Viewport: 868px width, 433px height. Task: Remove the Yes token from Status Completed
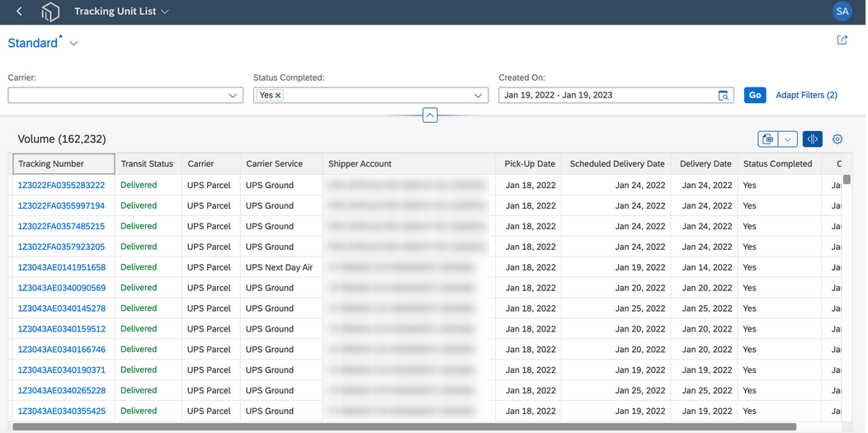[278, 95]
